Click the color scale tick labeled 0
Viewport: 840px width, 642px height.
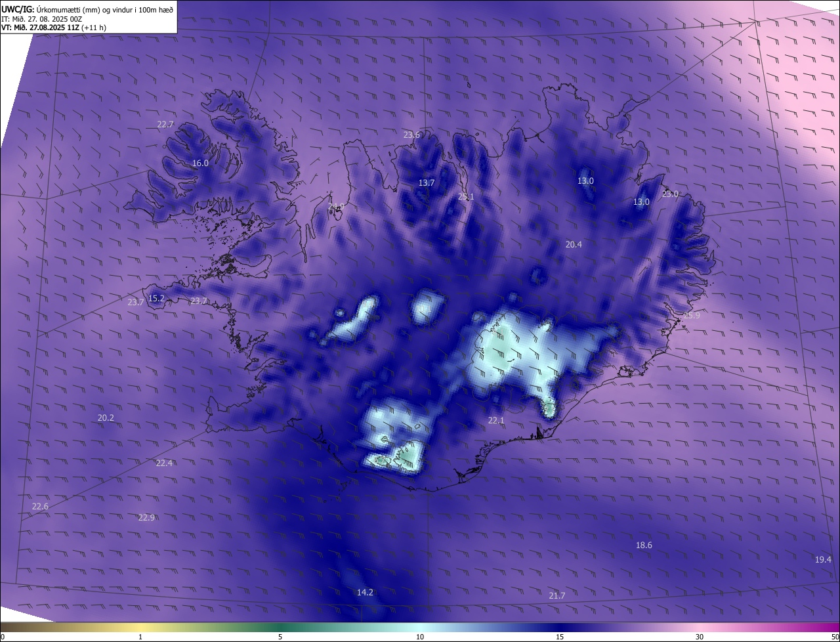click(3, 637)
